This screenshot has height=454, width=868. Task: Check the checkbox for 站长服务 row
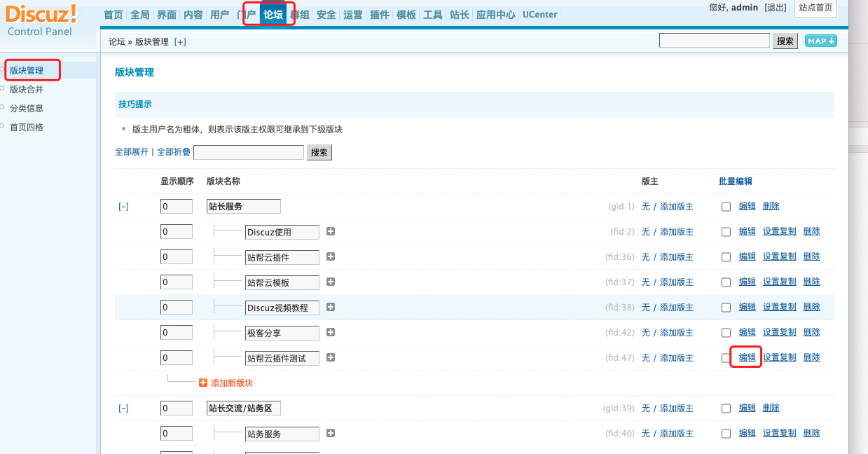[x=726, y=207]
